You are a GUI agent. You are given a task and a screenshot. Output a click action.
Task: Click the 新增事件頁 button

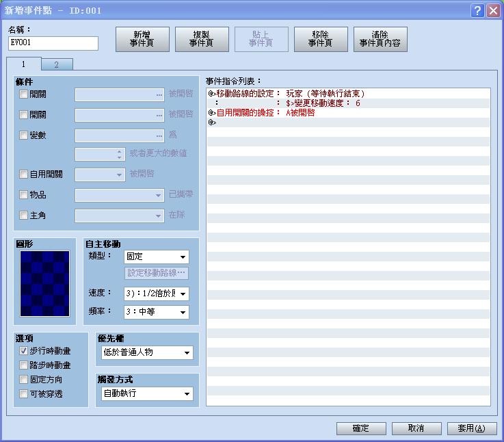(142, 39)
